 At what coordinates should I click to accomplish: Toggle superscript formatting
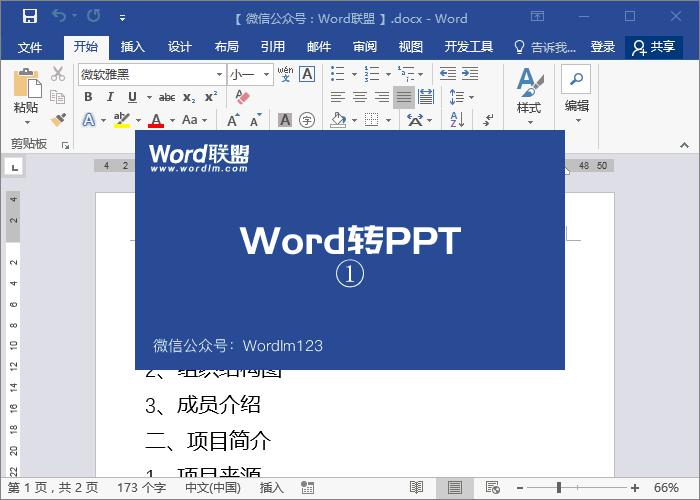point(211,96)
